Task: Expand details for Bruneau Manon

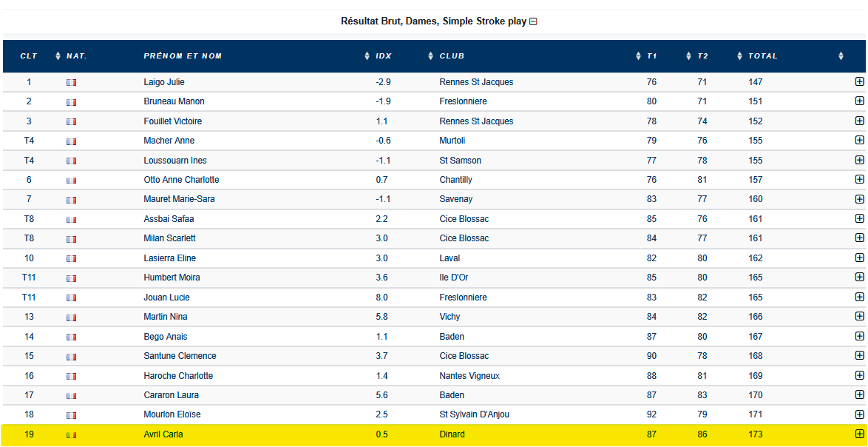Action: coord(859,101)
